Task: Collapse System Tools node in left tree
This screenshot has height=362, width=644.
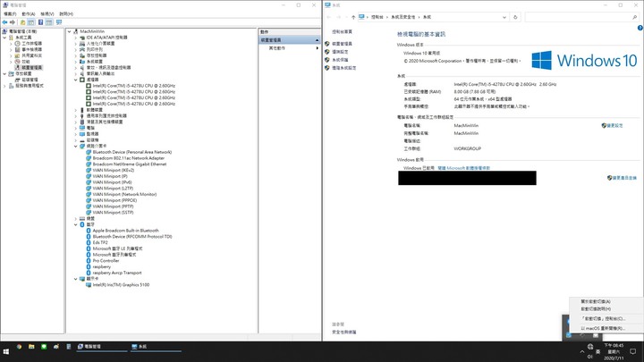Action: pyautogui.click(x=4, y=38)
